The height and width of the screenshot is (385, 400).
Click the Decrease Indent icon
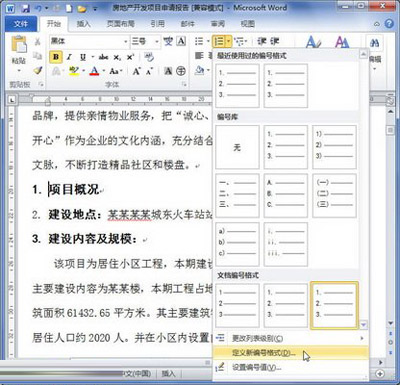point(262,41)
